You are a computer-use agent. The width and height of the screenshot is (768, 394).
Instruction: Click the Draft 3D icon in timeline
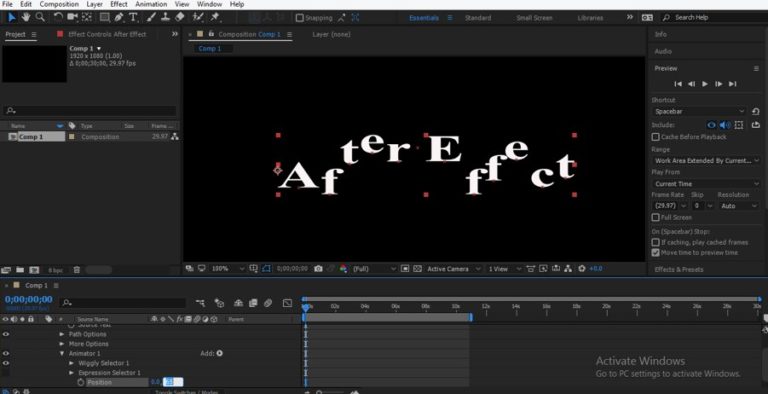219,303
